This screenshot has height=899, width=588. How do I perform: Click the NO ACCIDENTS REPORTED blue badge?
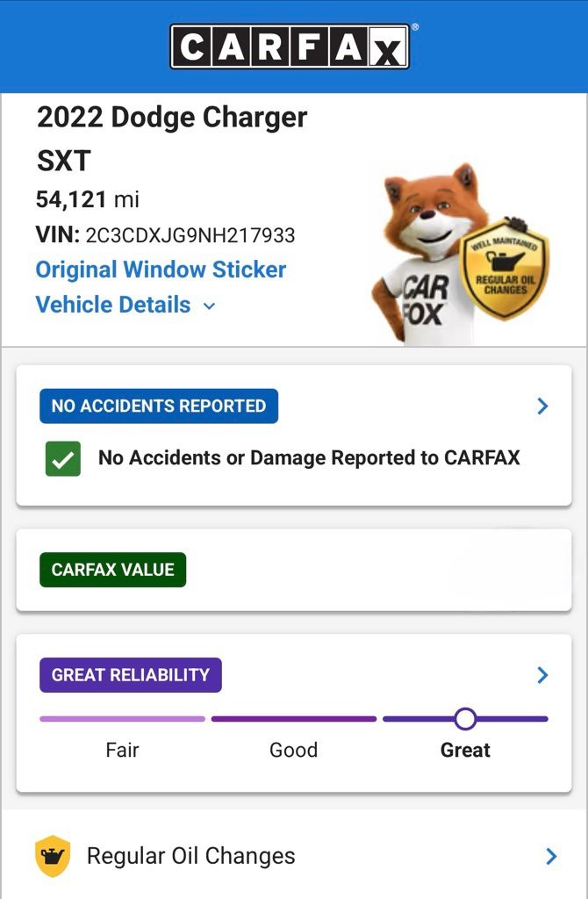pos(159,406)
